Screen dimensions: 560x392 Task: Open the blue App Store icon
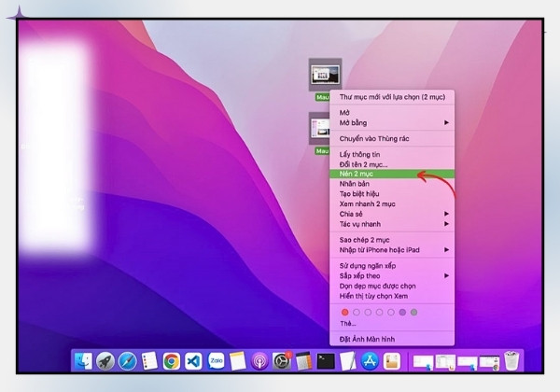pos(370,361)
